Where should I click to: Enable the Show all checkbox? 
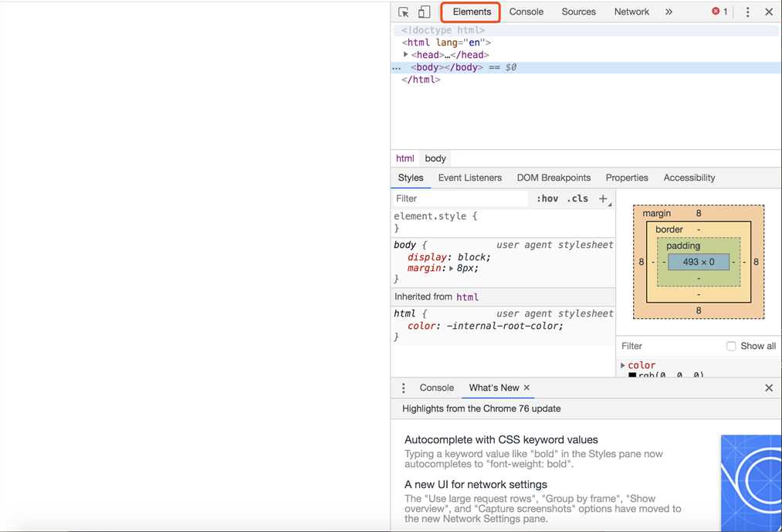(731, 346)
